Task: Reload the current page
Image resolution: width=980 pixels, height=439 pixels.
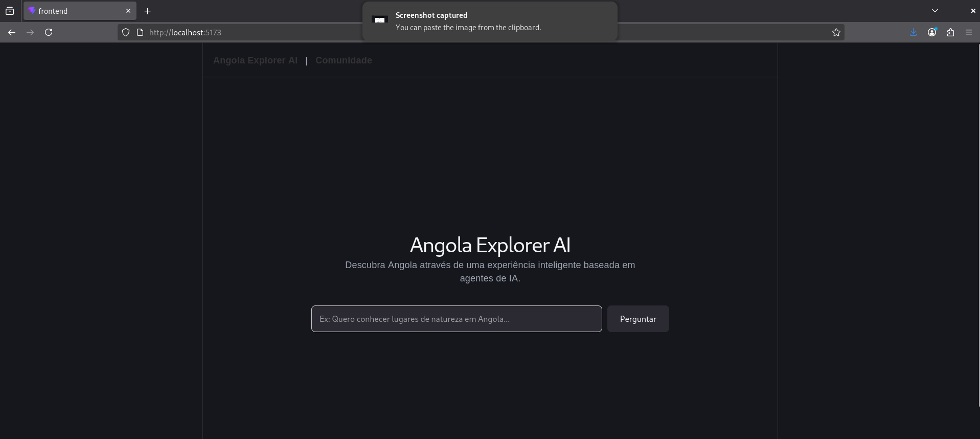Action: [x=49, y=32]
